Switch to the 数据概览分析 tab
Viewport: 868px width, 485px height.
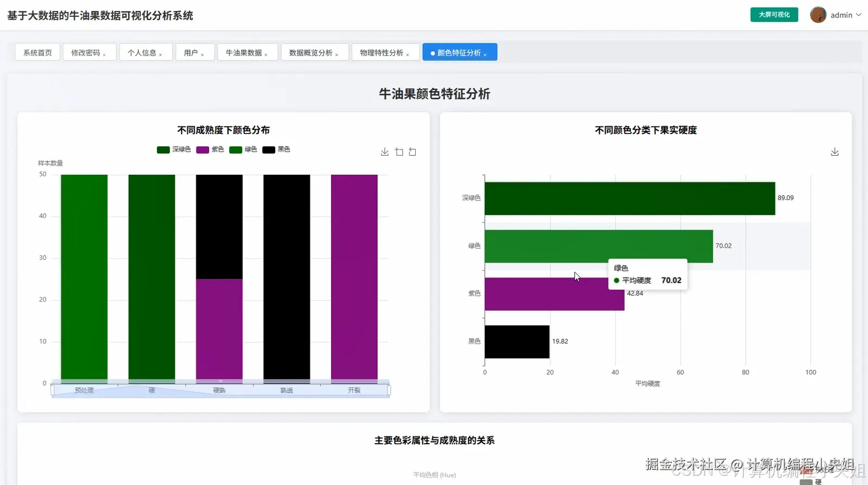(x=311, y=53)
